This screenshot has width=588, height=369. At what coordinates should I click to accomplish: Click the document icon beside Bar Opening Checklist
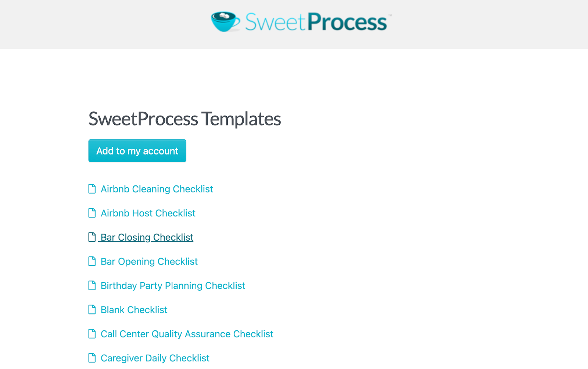tap(92, 261)
